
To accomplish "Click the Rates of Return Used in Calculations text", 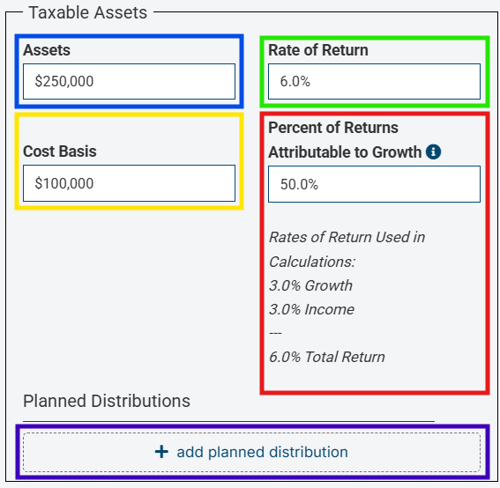I will 347,249.
